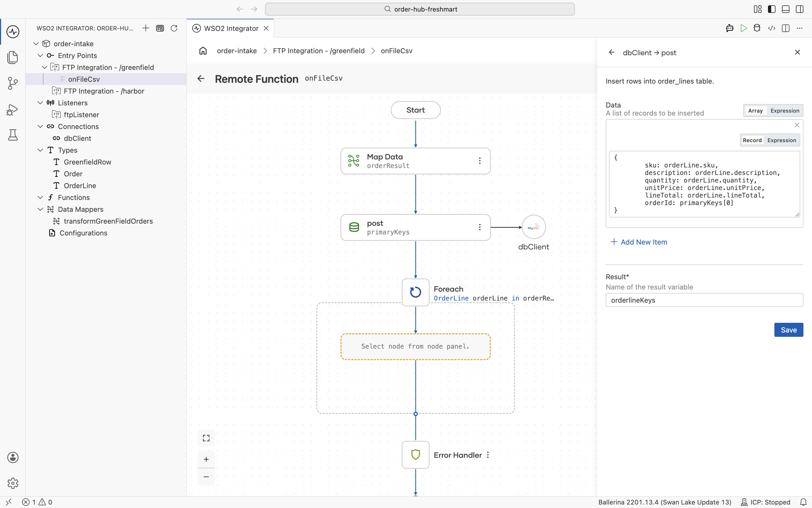The width and height of the screenshot is (812, 508).
Task: Open the Accounts icon in activity bar
Action: click(13, 457)
